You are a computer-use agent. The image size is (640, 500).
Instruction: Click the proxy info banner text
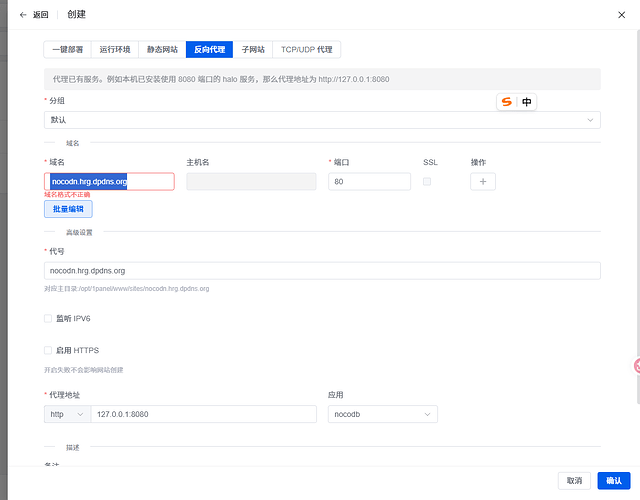tap(221, 79)
